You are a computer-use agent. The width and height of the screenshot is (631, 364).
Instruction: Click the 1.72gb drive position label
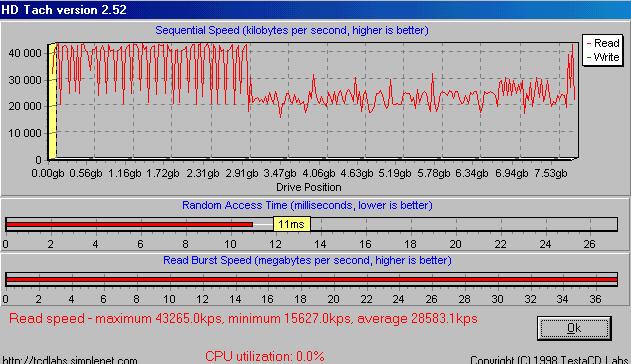[163, 173]
